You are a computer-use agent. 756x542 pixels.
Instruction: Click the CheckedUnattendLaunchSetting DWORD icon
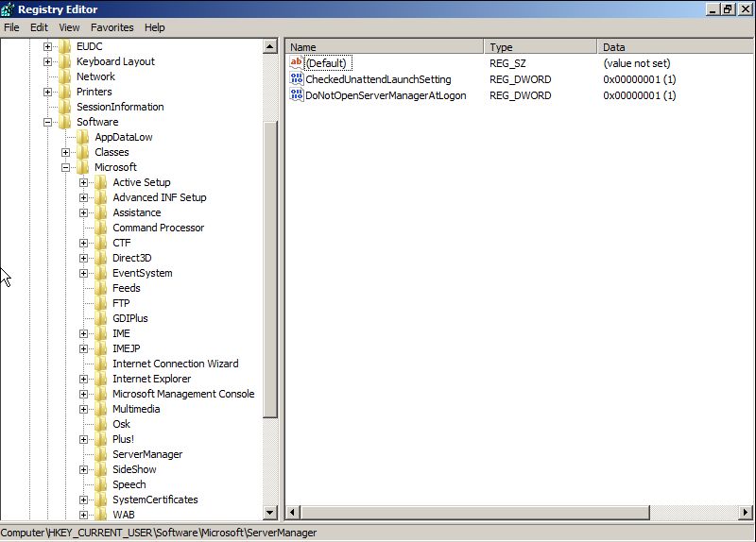click(296, 79)
